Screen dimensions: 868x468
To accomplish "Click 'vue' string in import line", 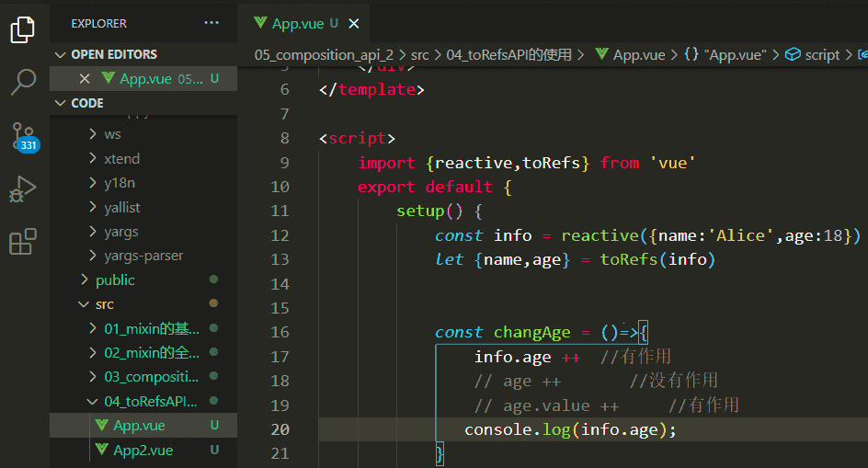I will (x=672, y=163).
